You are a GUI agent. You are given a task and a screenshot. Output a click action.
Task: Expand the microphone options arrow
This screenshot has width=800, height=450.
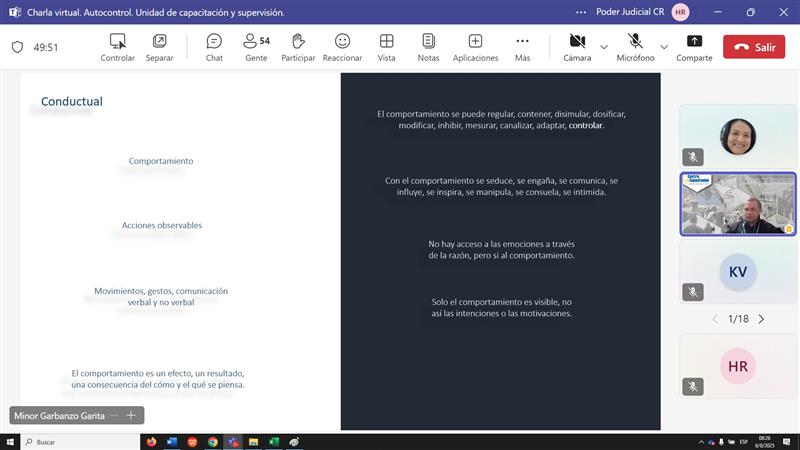(x=664, y=47)
